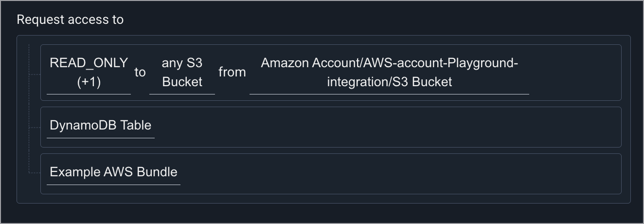Click the "any S3 Bucket" resource field
The width and height of the screenshot is (644, 224).
coord(182,72)
